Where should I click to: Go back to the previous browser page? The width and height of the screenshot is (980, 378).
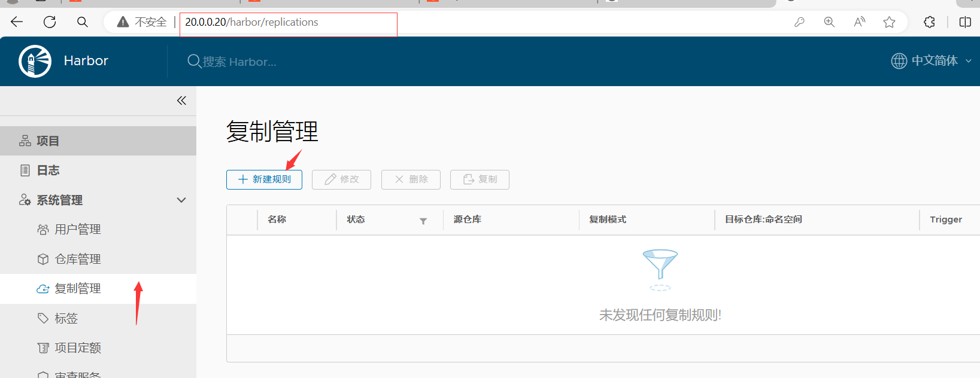coord(17,22)
